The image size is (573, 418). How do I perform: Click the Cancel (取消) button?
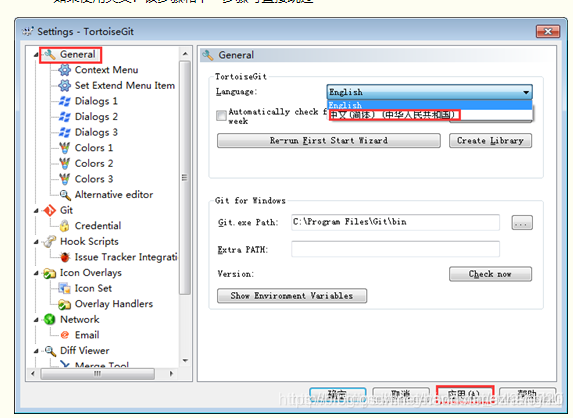tap(401, 395)
